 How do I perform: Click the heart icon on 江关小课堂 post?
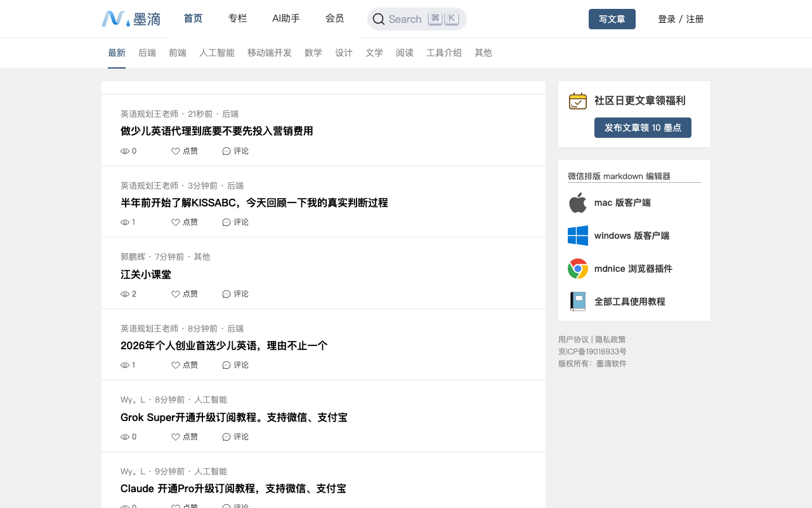176,294
